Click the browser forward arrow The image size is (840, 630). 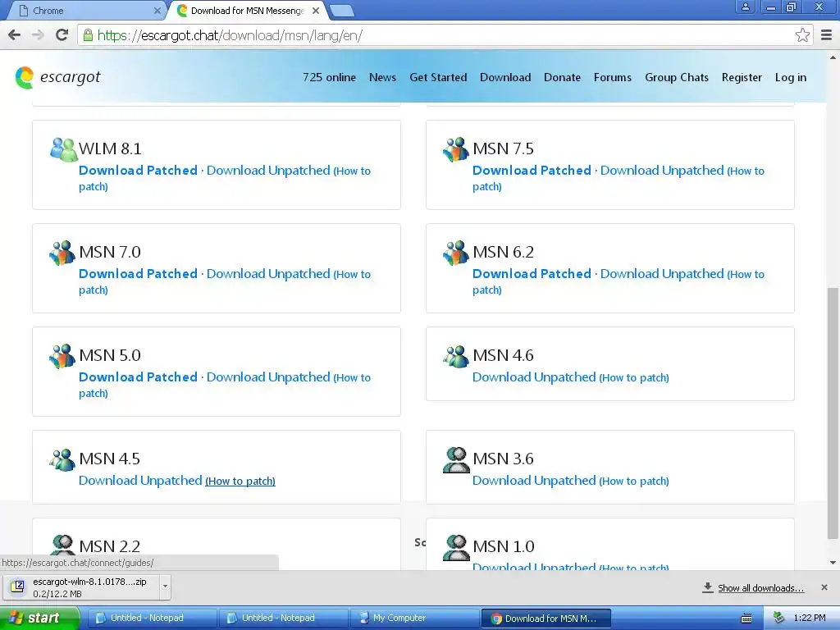pyautogui.click(x=38, y=35)
